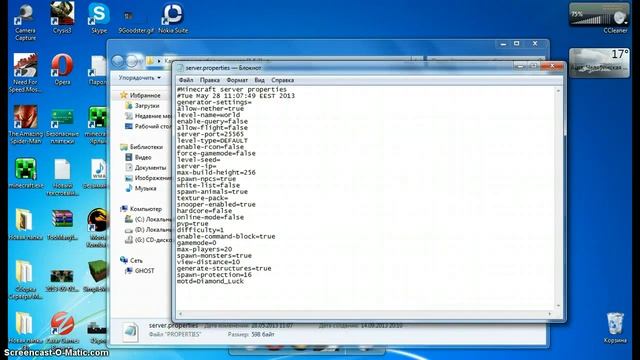Open the Справка menu in Notepad
Image resolution: width=640 pixels, height=360 pixels.
pyautogui.click(x=282, y=80)
